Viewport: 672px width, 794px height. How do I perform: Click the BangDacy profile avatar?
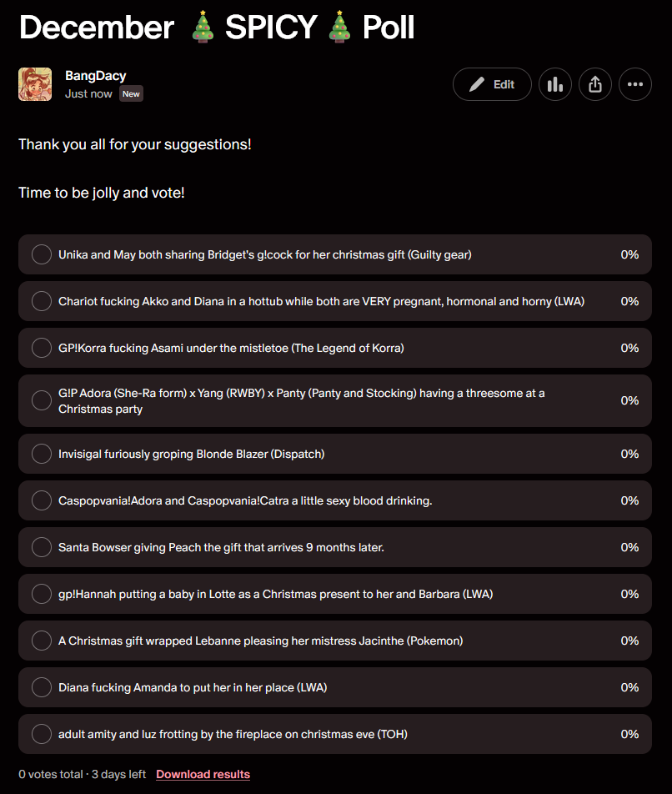[35, 84]
